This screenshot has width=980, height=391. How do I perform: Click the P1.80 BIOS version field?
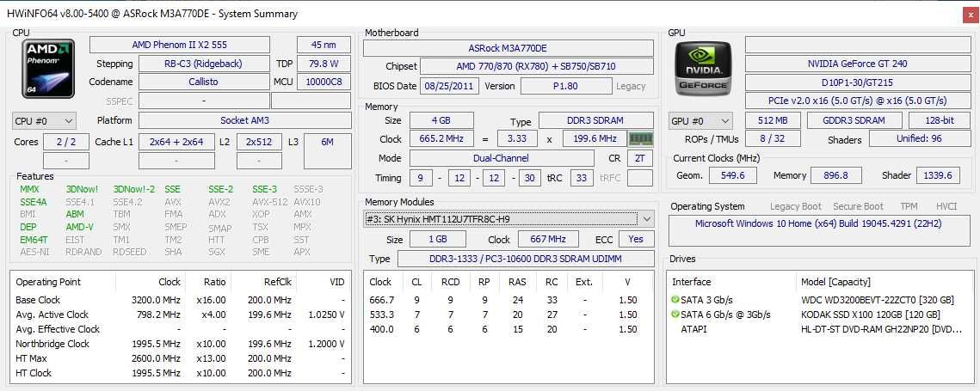point(565,86)
